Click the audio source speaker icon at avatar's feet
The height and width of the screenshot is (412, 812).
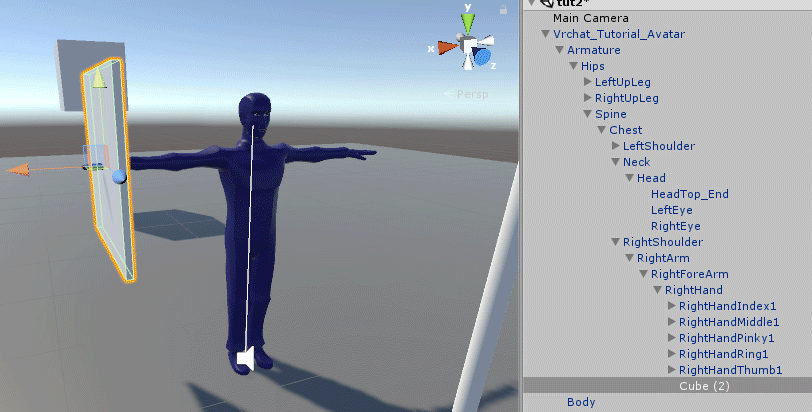[245, 359]
